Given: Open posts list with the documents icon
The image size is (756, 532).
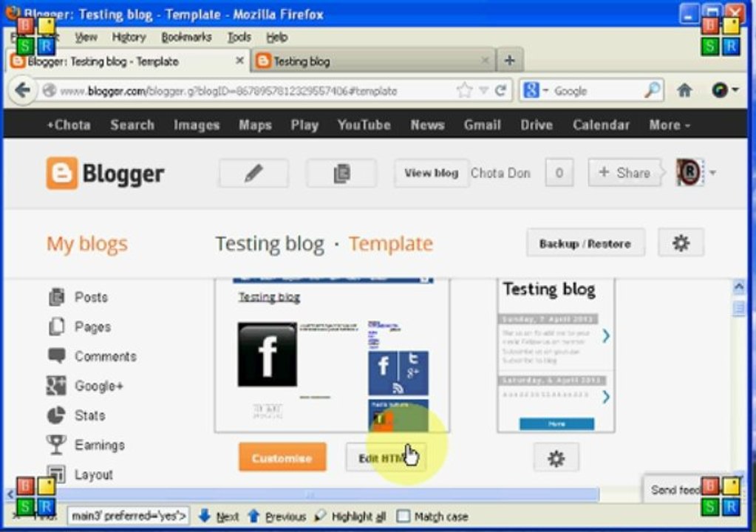Looking at the screenshot, I should click(341, 173).
